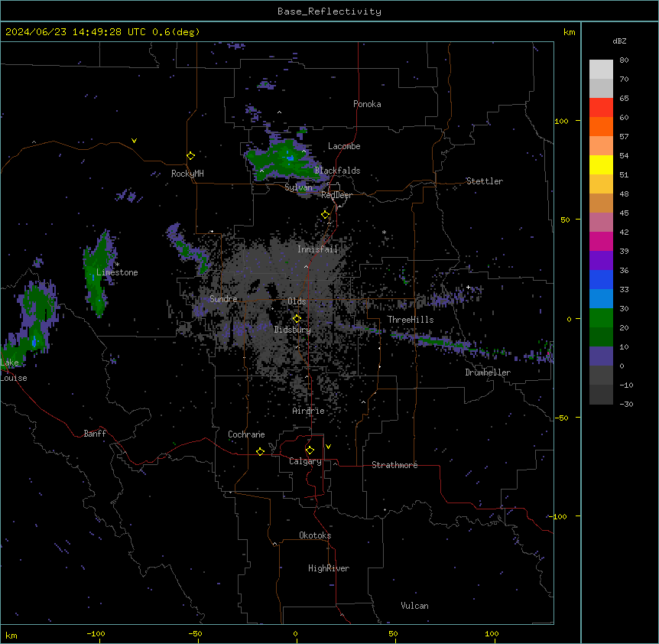659x644 pixels.
Task: Select the light blue 30-33 dBZ legend swatch
Action: (601, 299)
